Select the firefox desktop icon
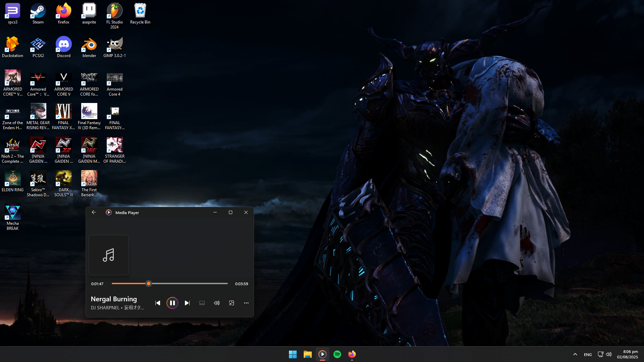Viewport: 644px width, 362px height. [x=63, y=14]
